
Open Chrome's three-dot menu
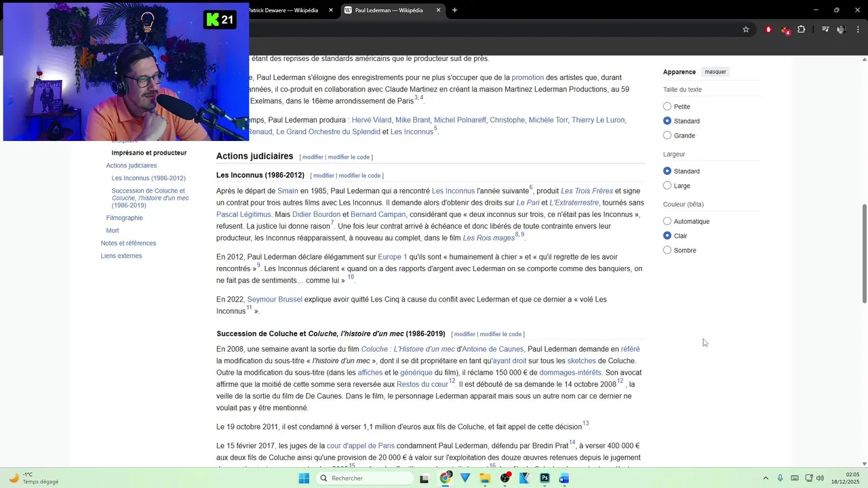859,29
